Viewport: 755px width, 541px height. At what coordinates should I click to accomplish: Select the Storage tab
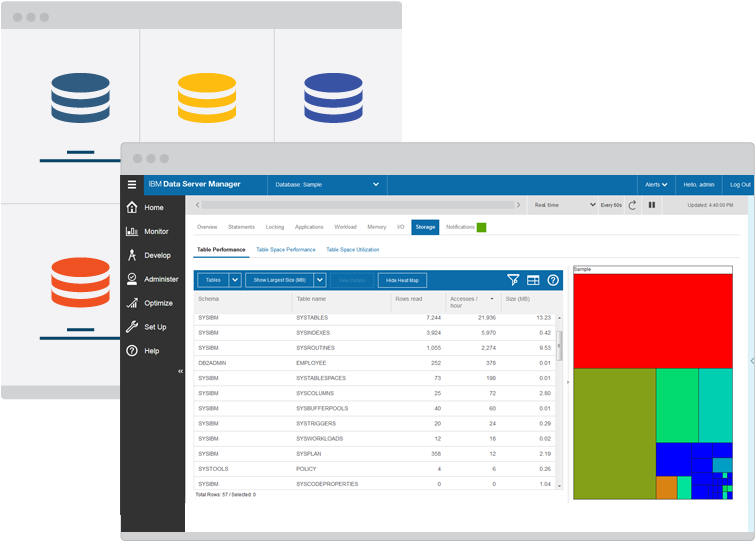(x=425, y=227)
